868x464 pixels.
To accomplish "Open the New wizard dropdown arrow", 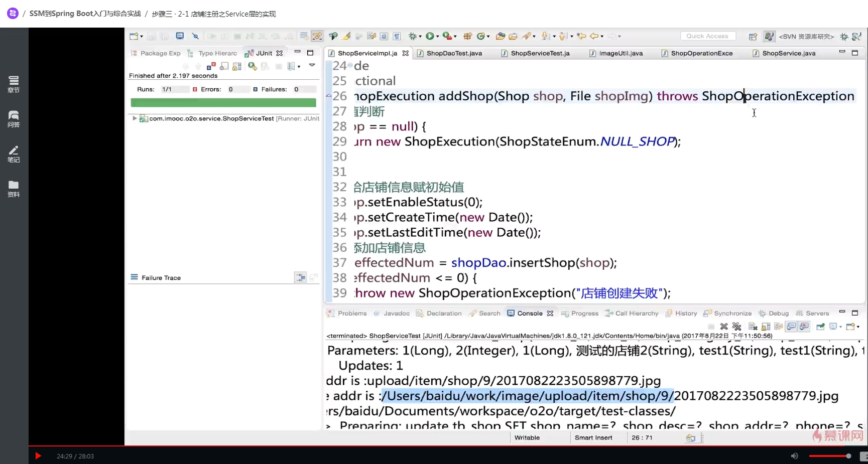I will click(142, 36).
